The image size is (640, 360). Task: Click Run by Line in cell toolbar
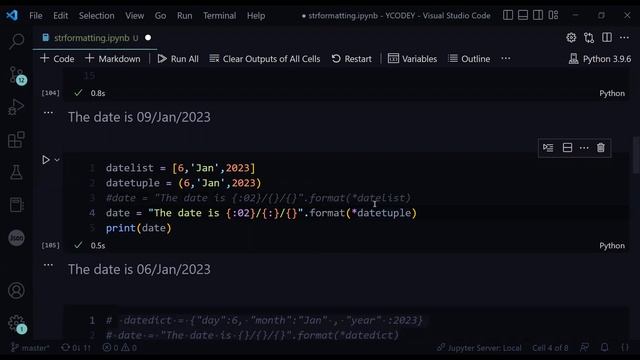(x=548, y=148)
